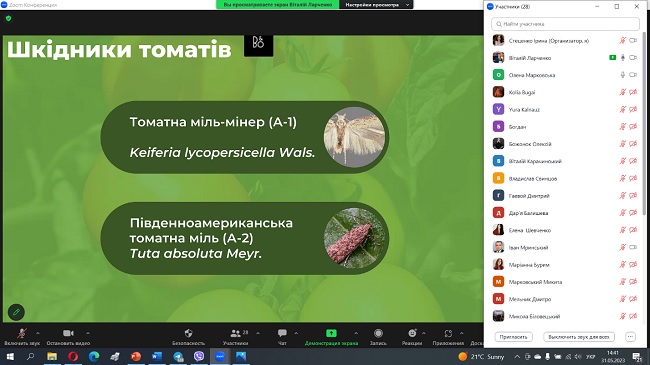Open the Безопасность shield icon

(188, 333)
